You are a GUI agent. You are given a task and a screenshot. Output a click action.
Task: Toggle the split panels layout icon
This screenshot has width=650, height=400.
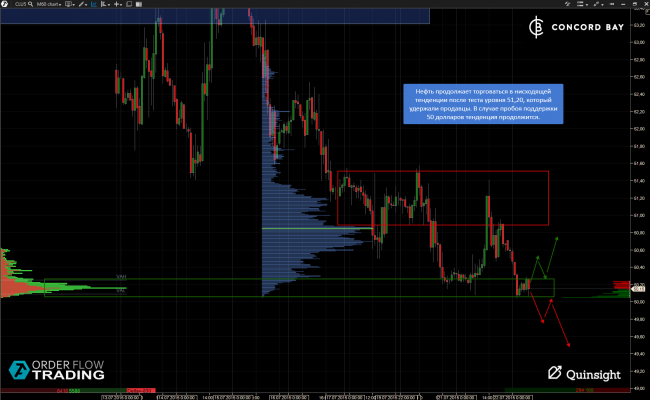tap(139, 4)
